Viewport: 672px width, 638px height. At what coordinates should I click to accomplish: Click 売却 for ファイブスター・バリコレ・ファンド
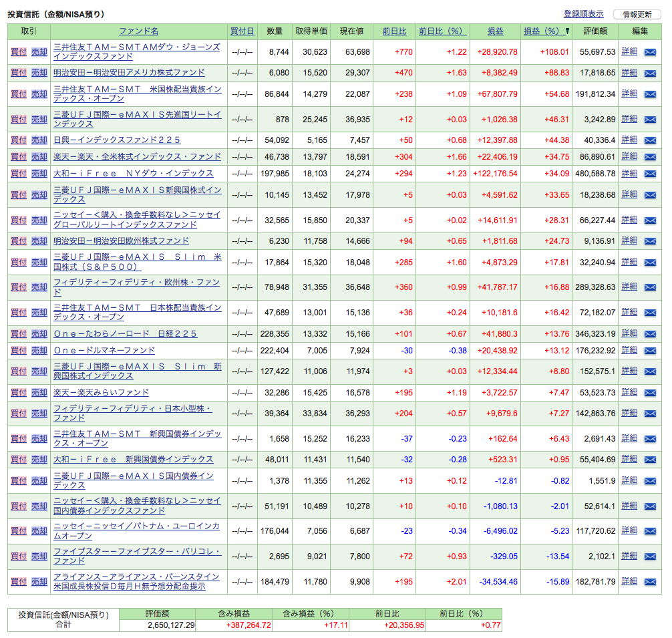[39, 556]
